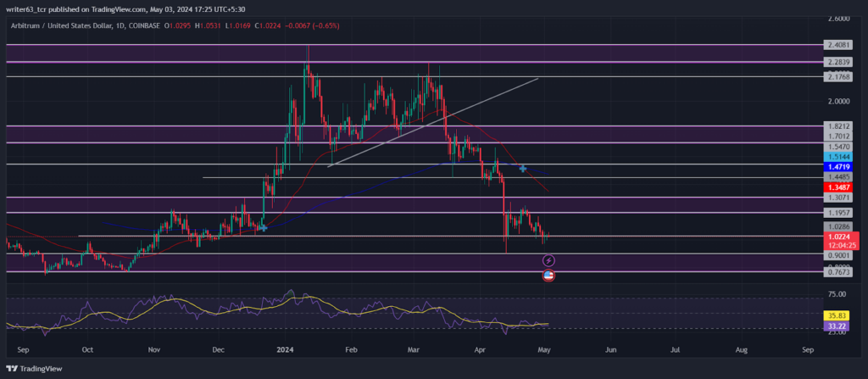Image resolution: width=868 pixels, height=379 pixels.
Task: Click the Nov label on the time axis
Action: (x=154, y=350)
